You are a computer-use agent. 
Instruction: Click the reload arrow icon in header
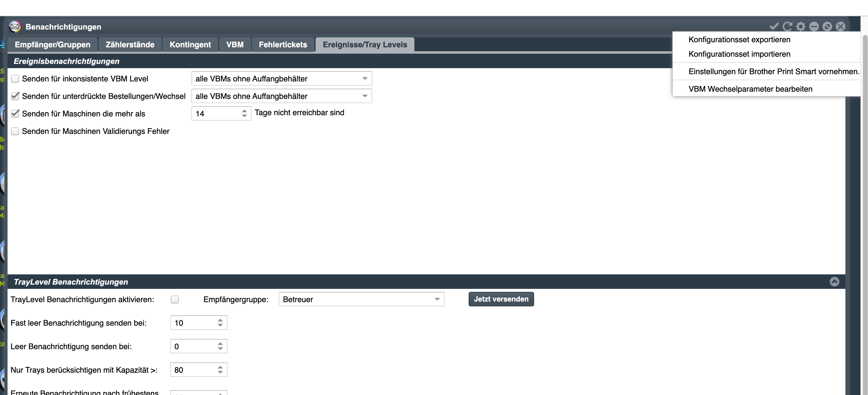pos(787,26)
